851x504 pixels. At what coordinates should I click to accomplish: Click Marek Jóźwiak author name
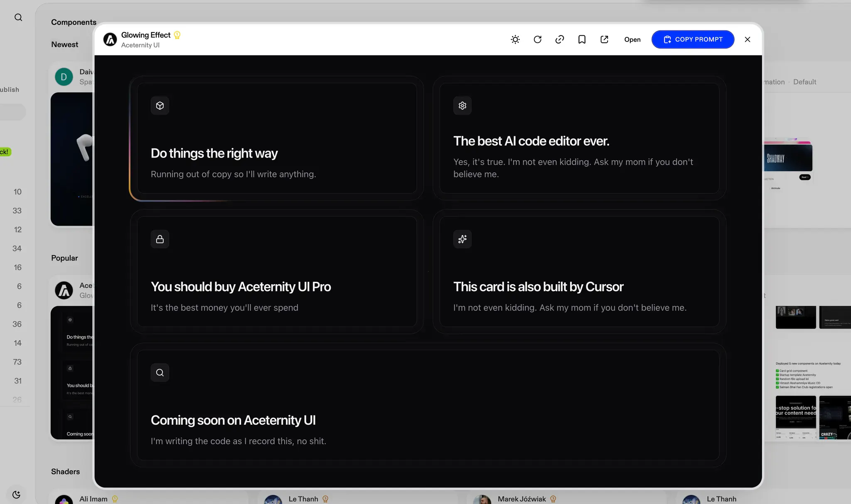coord(522,499)
